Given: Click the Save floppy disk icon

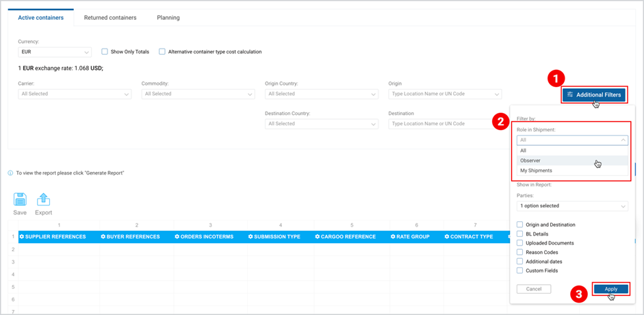Looking at the screenshot, I should point(20,199).
